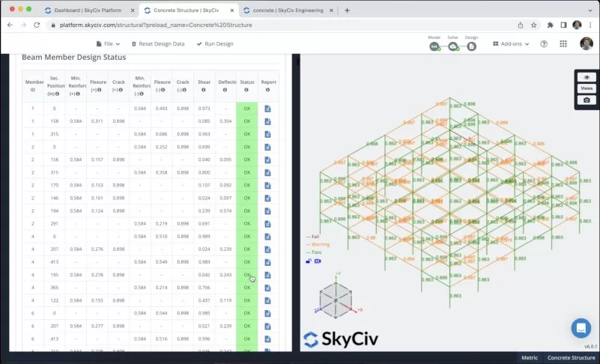Open report for member 1 position 315

267,134
